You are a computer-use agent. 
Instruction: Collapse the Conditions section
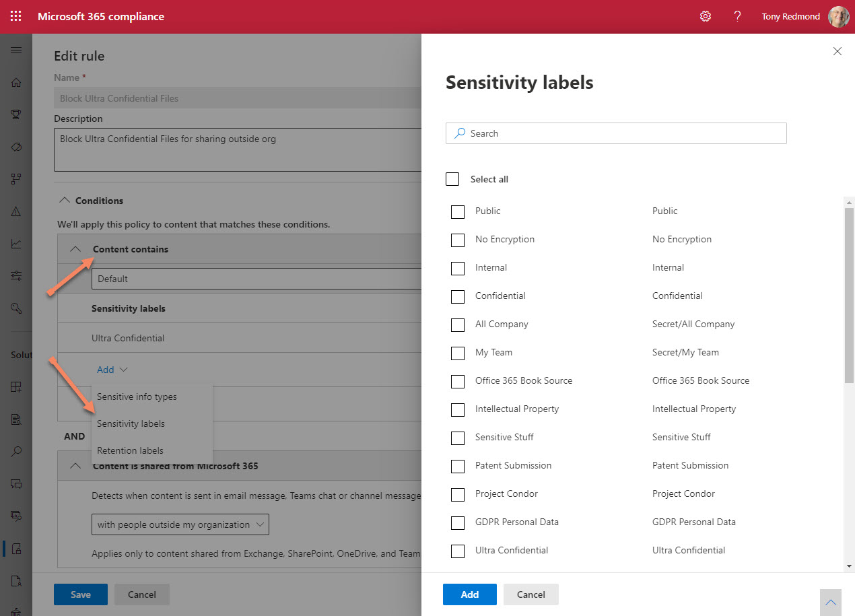[65, 201]
